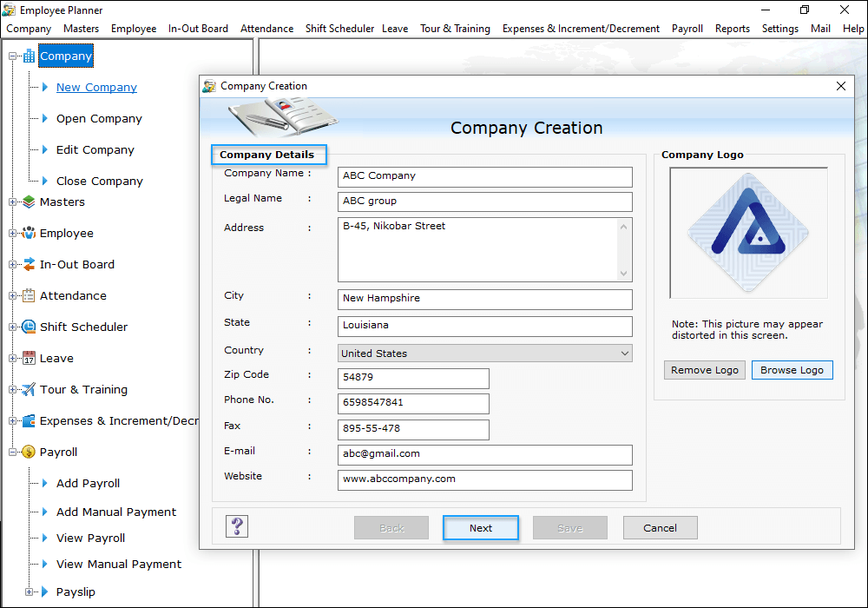Click arrow icon beside Add Manual Payment

[x=45, y=512]
